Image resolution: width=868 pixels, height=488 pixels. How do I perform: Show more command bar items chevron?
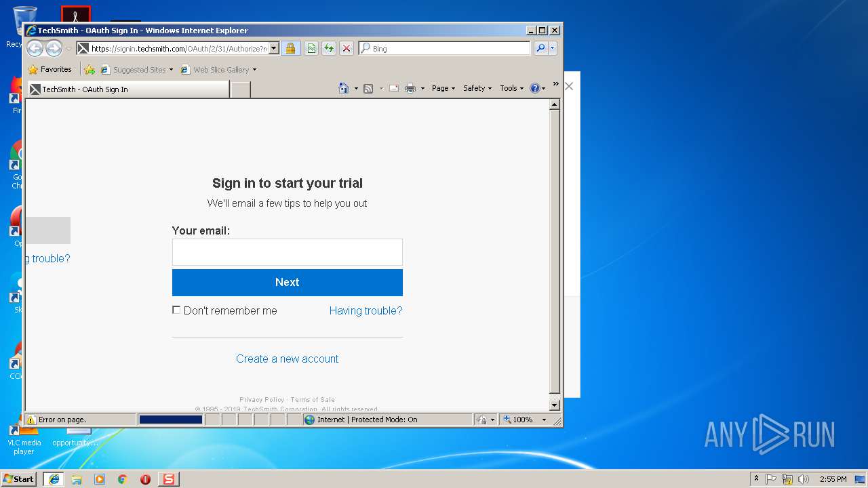coord(555,85)
